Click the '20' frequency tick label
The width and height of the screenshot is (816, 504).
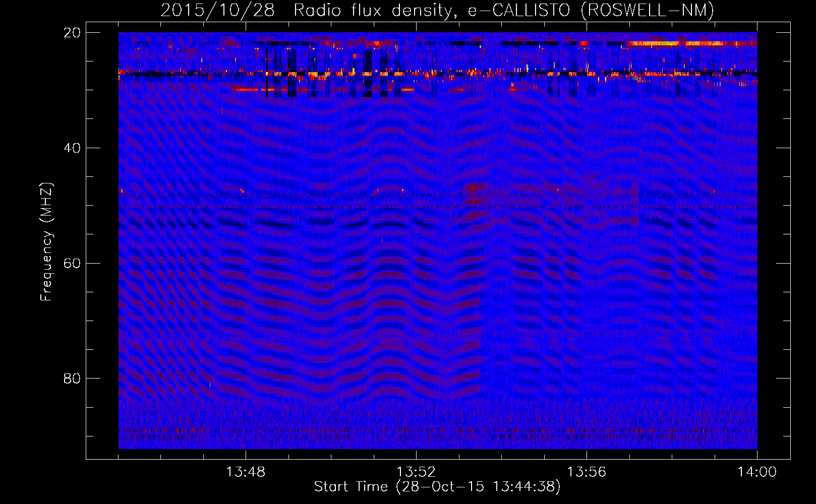coord(72,33)
